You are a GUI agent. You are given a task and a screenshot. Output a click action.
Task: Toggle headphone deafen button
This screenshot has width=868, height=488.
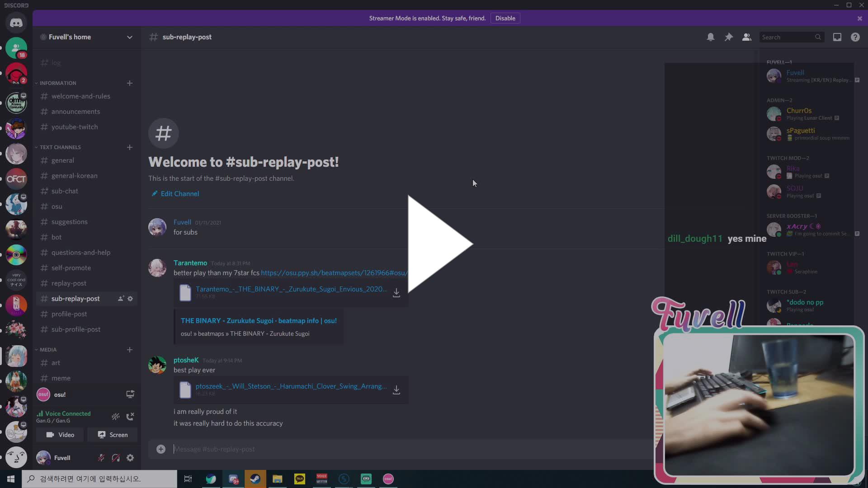(116, 458)
